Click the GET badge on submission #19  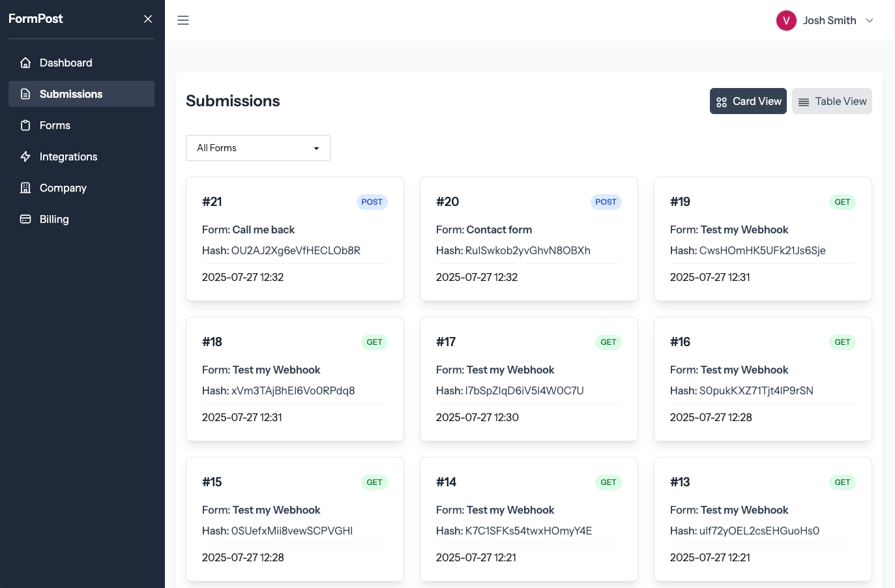(x=842, y=202)
